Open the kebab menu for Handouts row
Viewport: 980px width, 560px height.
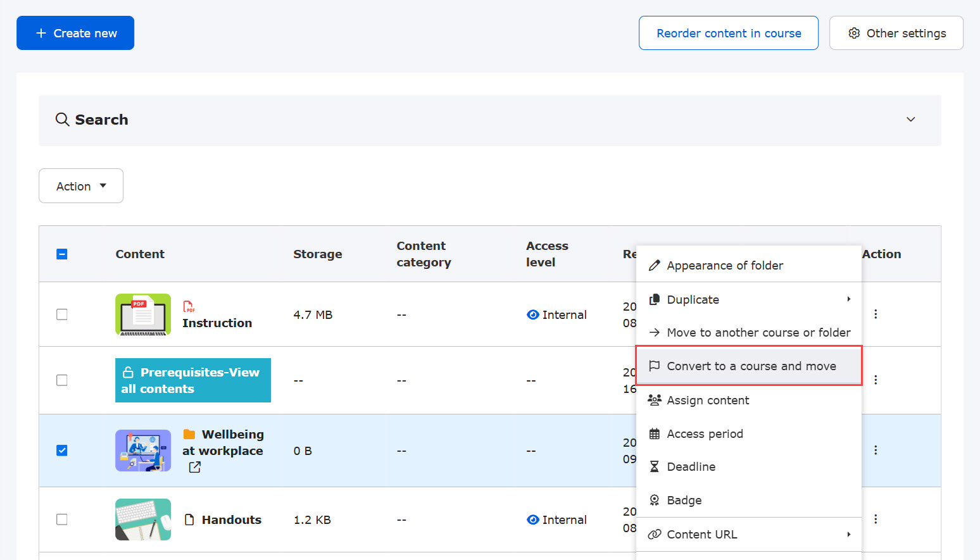(x=876, y=519)
